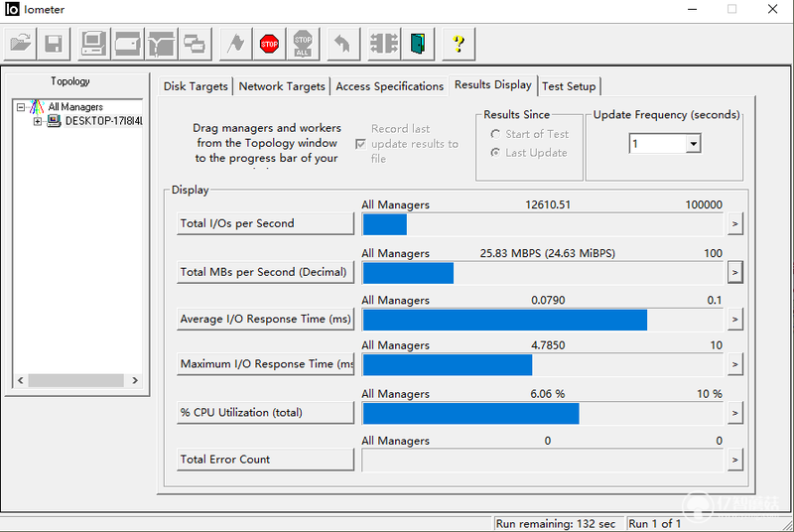Switch to the Disk Targets tab
The width and height of the screenshot is (794, 532).
pyautogui.click(x=196, y=86)
